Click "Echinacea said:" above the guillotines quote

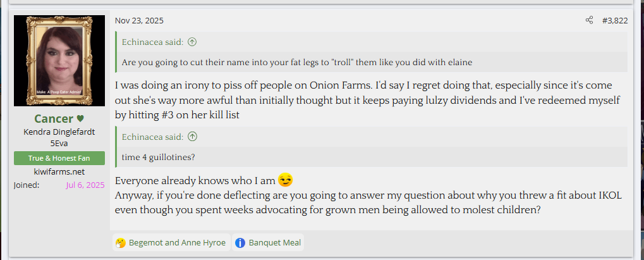coord(152,136)
